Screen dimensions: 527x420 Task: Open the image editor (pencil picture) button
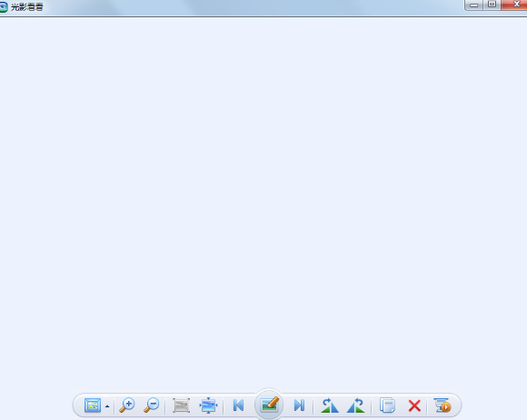[269, 405]
